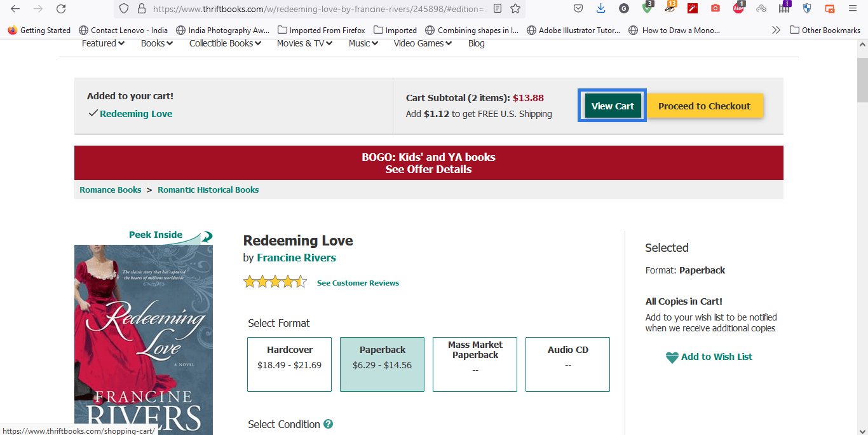Open tracking protection shield in address bar

point(125,9)
